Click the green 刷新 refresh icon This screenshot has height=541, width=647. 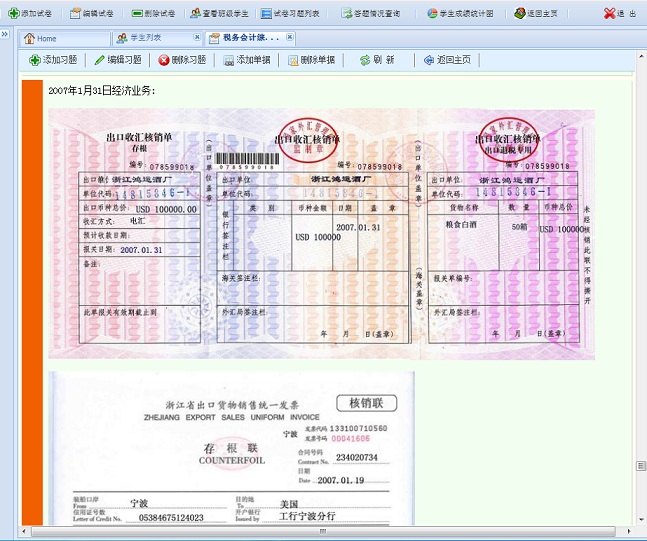coord(365,60)
